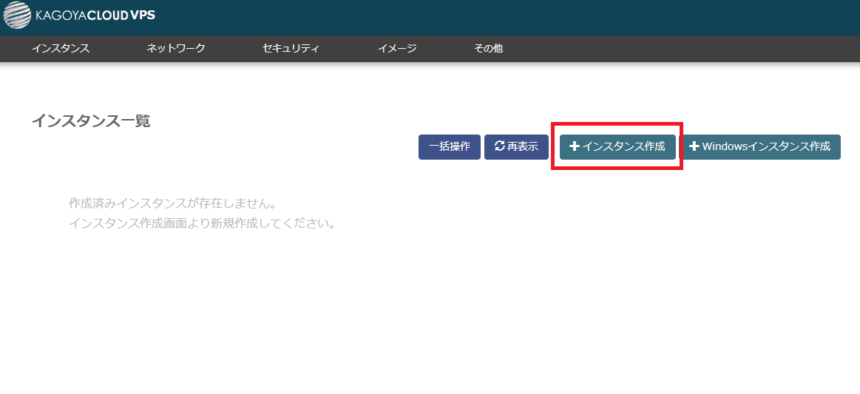This screenshot has height=394, width=860.
Task: Reload the list with 再表示 button
Action: [x=516, y=147]
